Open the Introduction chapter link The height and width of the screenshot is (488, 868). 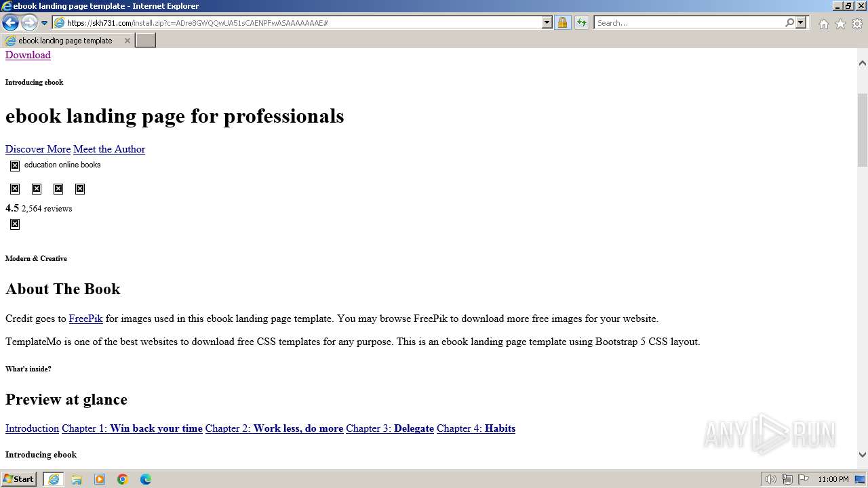pos(32,428)
